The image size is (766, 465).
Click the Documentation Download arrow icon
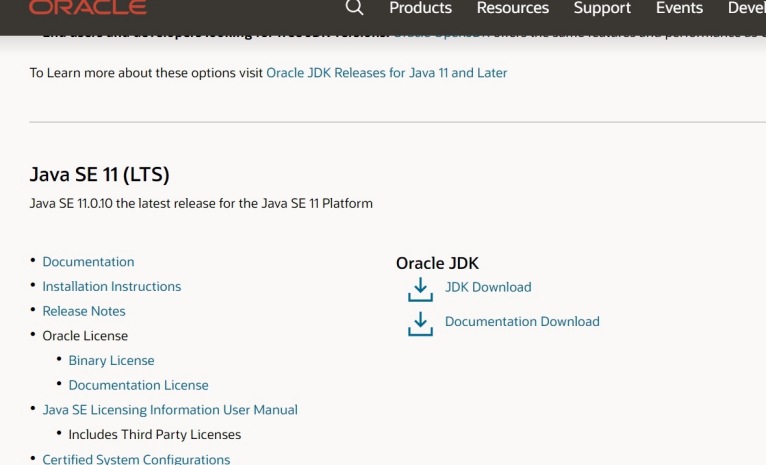click(420, 323)
